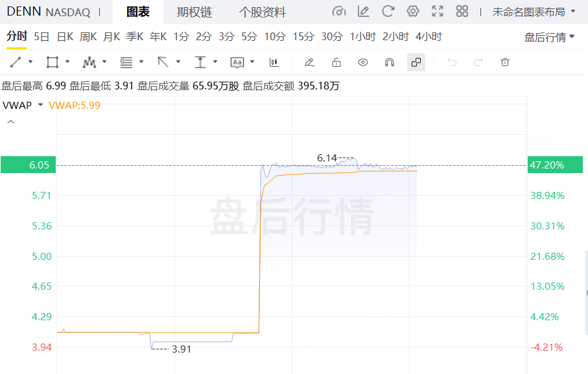Screen dimensions: 588x374
Task: Click the candlestick indicator icon in toolbar
Action: tap(274, 62)
